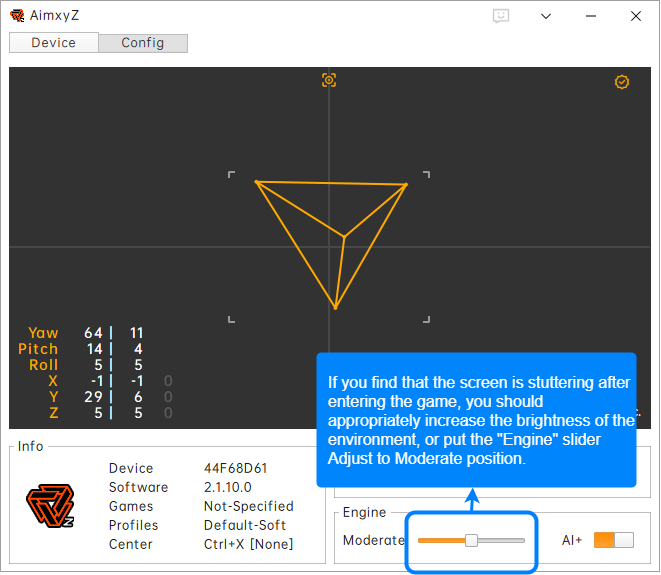Click the software version 2.1.10.0
This screenshot has height=575, width=661.
(x=227, y=487)
